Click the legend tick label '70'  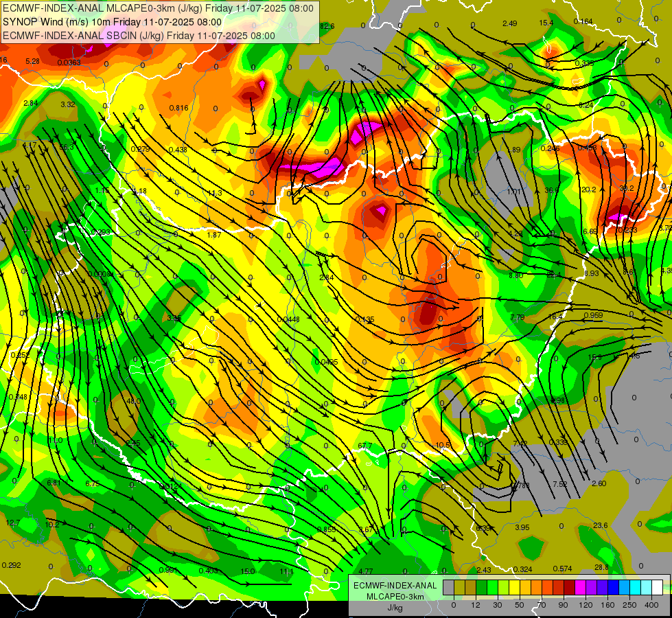542,605
